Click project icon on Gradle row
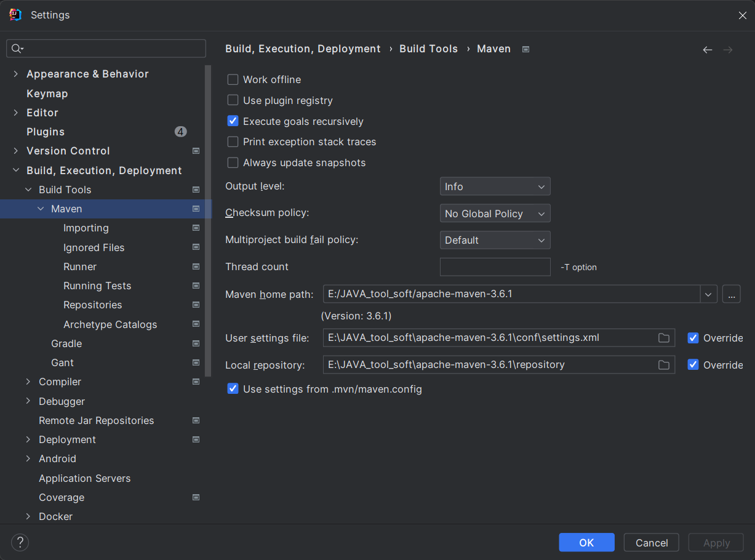The image size is (755, 560). coord(196,343)
